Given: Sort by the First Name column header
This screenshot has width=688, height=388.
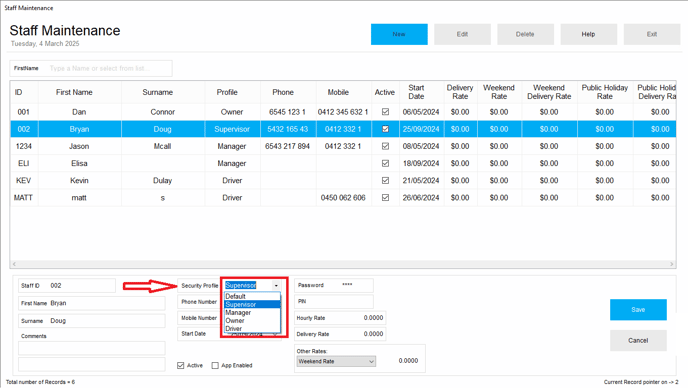Looking at the screenshot, I should (x=80, y=92).
